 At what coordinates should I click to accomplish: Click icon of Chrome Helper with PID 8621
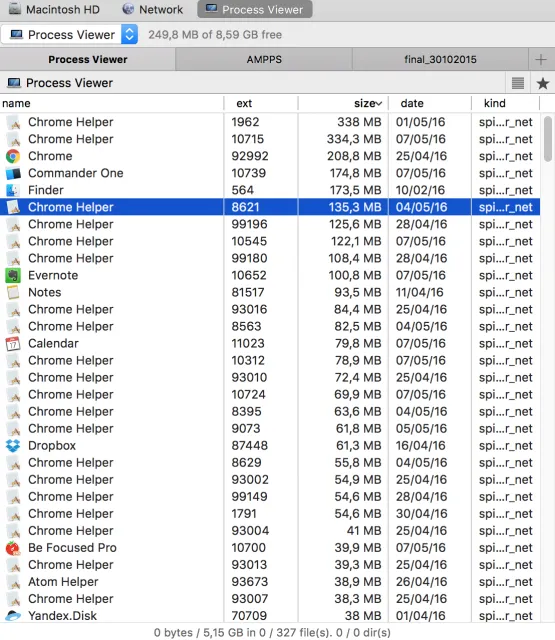(13, 207)
